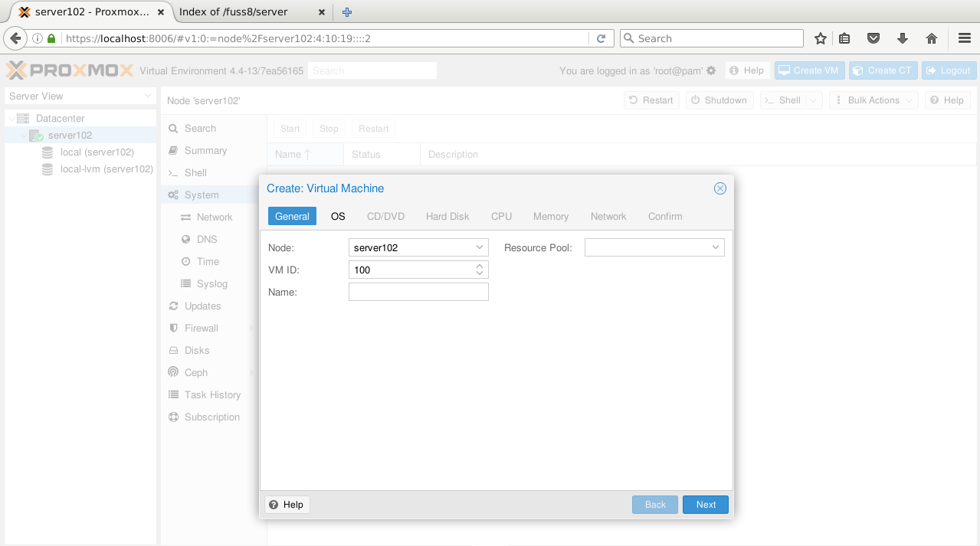Click the Firefox back arrow button

click(x=15, y=38)
